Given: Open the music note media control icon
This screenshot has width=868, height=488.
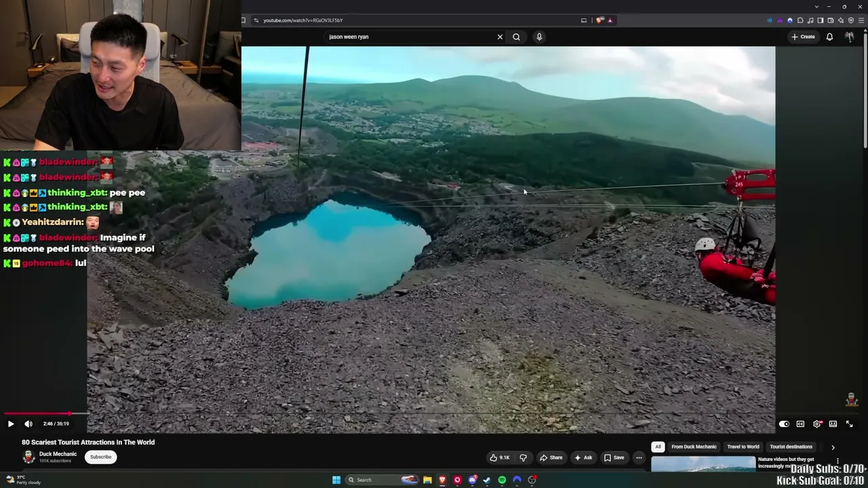Looking at the screenshot, I should pyautogui.click(x=810, y=20).
